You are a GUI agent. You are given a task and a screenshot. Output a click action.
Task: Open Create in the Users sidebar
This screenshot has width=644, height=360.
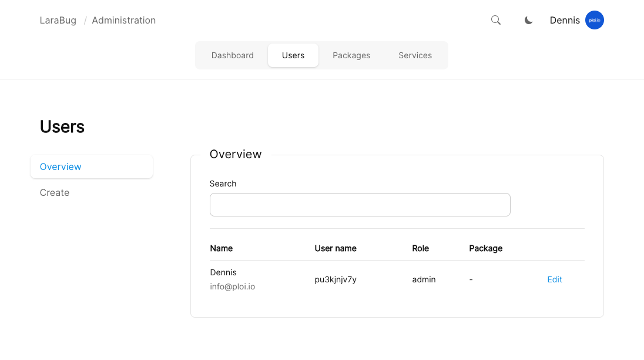55,192
